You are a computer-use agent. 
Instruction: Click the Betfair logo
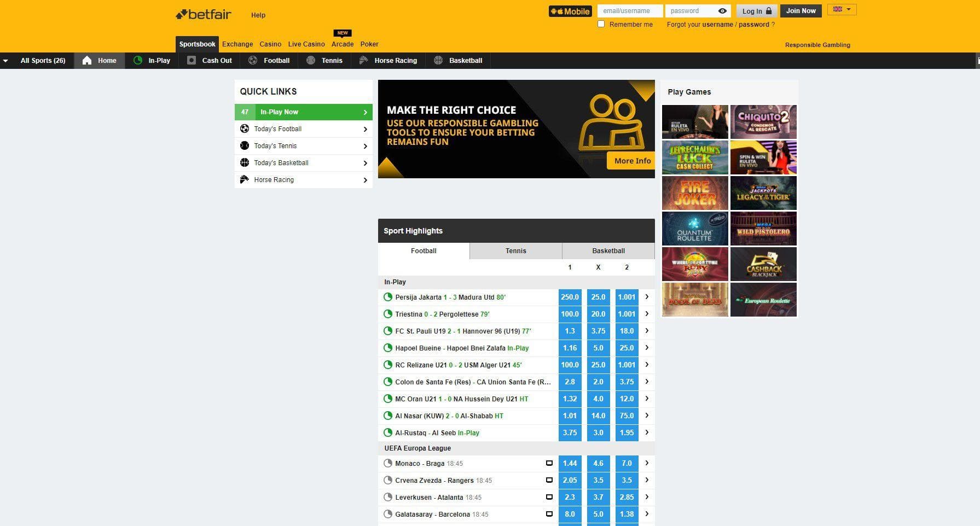(204, 15)
